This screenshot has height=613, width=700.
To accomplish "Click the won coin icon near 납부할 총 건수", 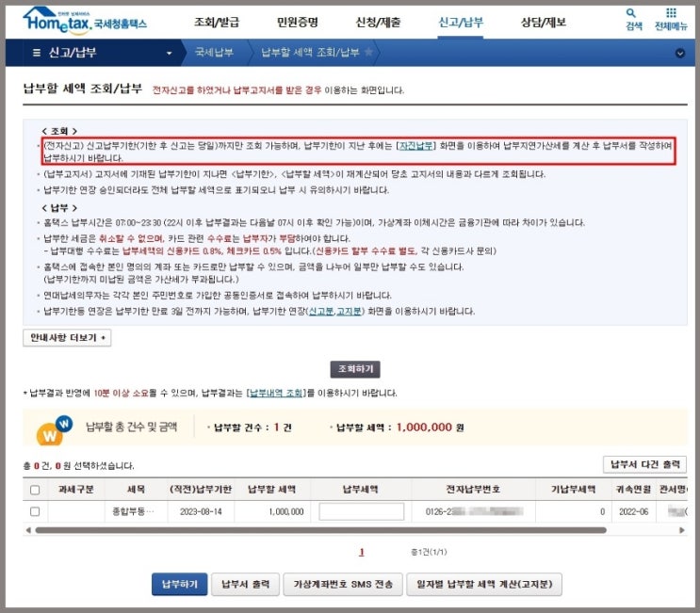I will [x=55, y=430].
